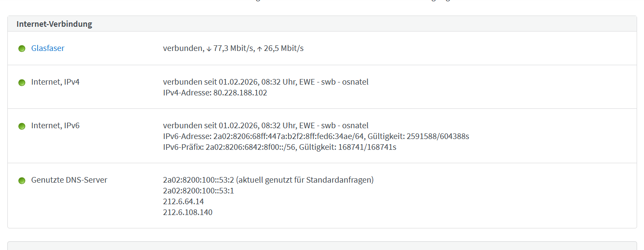Select the Genutzte DNS-Server label

pos(69,180)
